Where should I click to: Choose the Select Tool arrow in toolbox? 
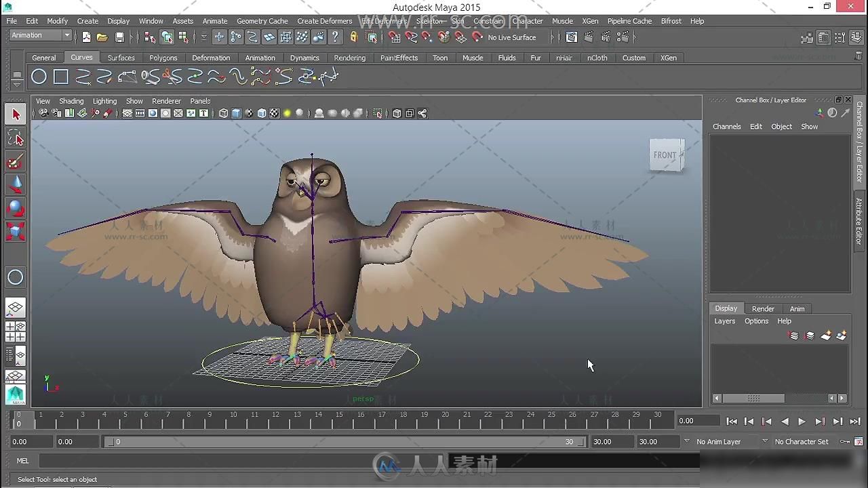pos(16,115)
